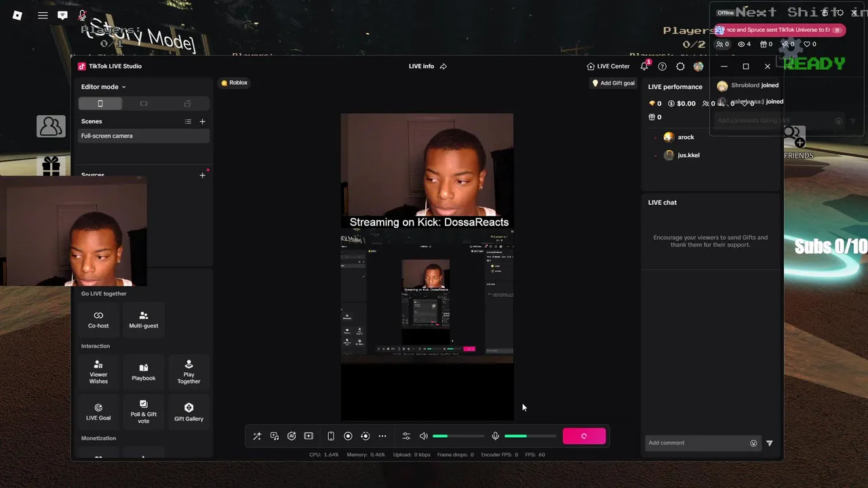Mute the speaker output
This screenshot has width=868, height=488.
click(x=424, y=436)
